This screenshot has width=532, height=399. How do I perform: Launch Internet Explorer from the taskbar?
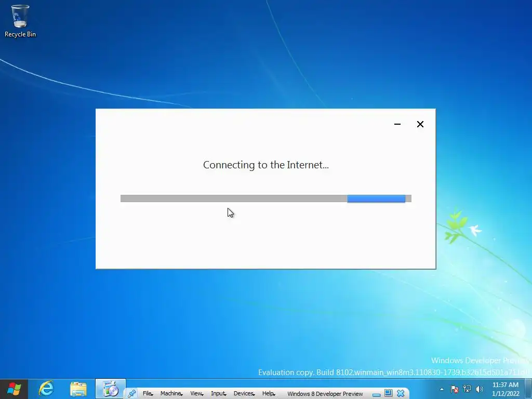(x=46, y=389)
